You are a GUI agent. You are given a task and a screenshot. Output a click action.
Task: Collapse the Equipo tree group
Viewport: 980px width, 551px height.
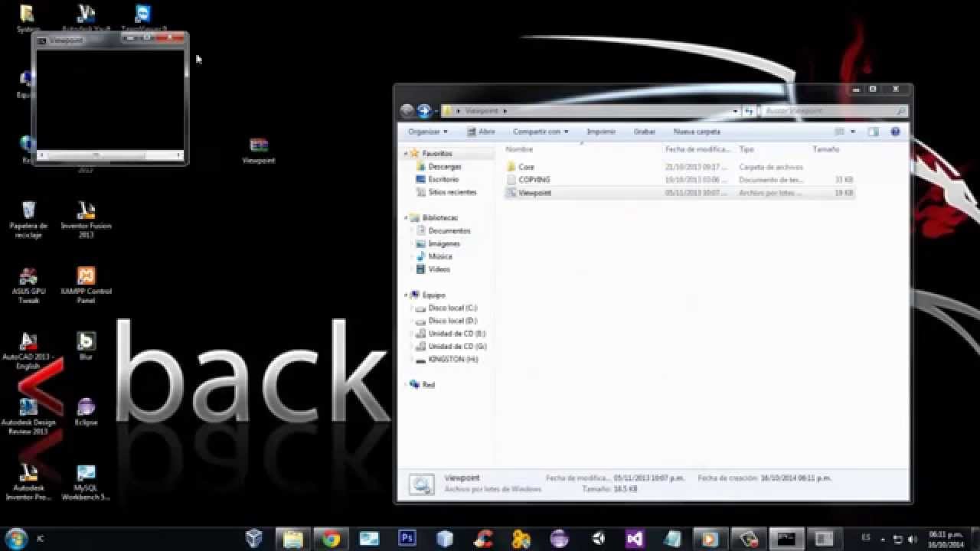(407, 295)
